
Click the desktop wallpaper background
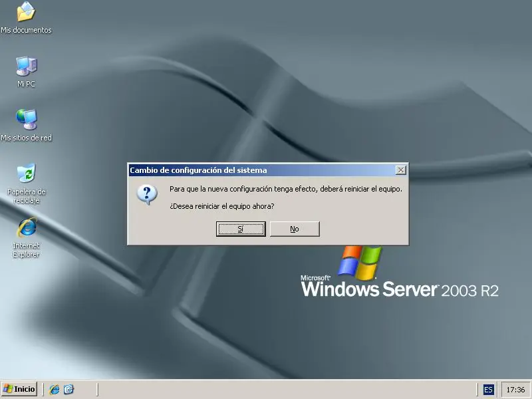[432, 100]
